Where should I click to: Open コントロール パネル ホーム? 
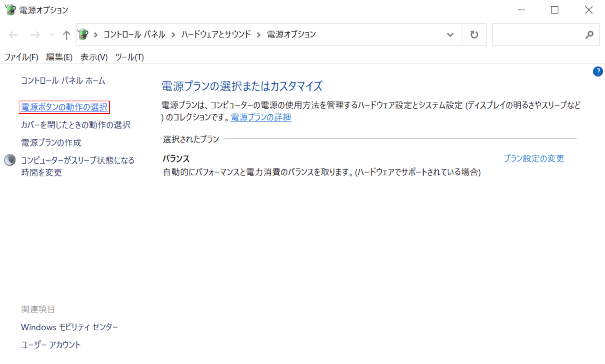(x=63, y=81)
